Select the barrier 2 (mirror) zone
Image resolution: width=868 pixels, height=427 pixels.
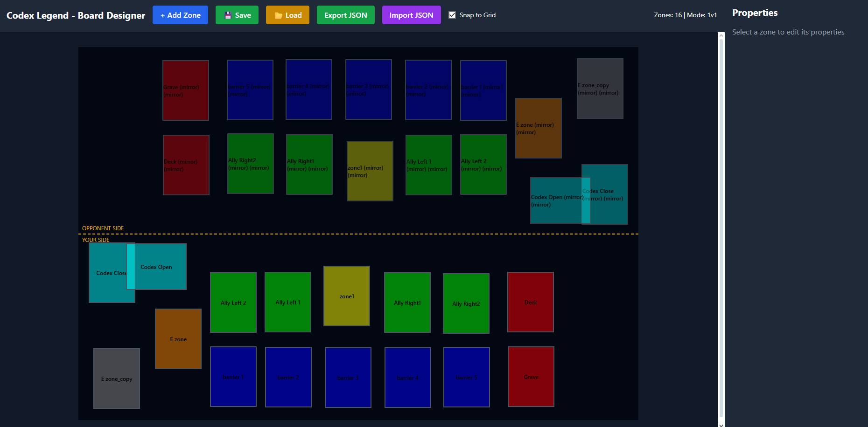428,90
